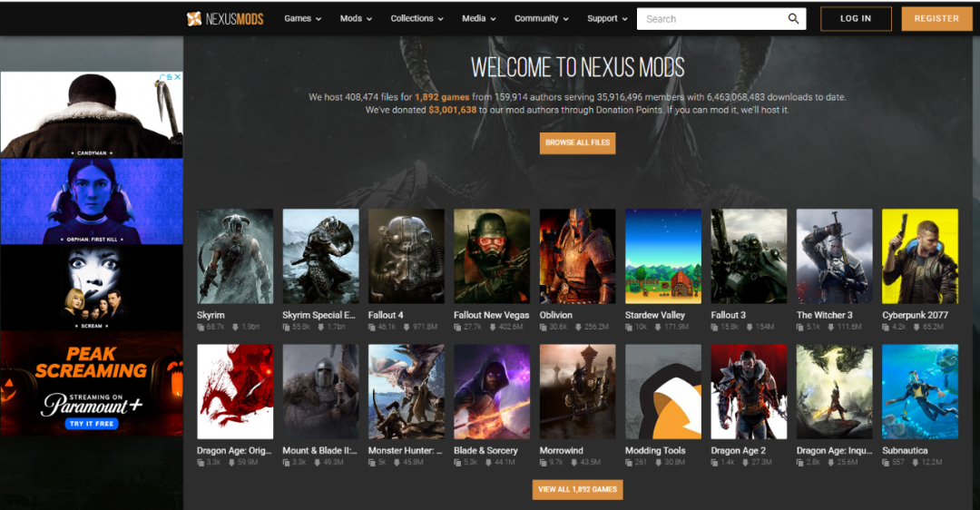Open Skyrim Special Edition cover image
Screen dimensions: 980x510
[320, 256]
